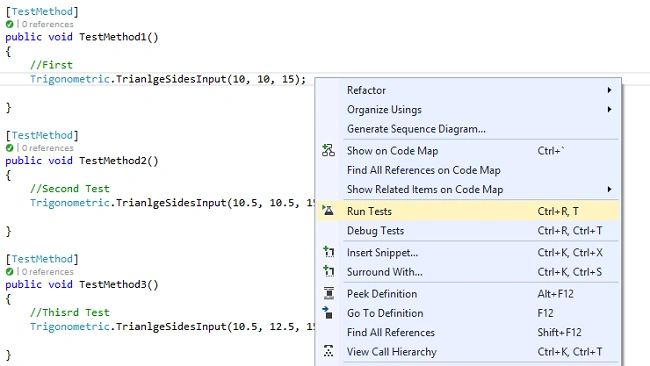Click Trigonometric in the TestMethod3 body
650x366 pixels.
click(x=70, y=327)
